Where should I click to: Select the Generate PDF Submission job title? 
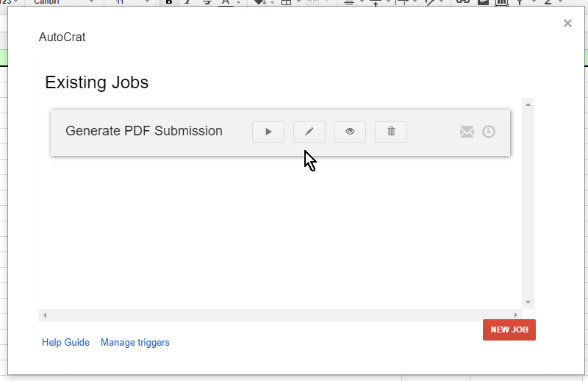coord(144,131)
